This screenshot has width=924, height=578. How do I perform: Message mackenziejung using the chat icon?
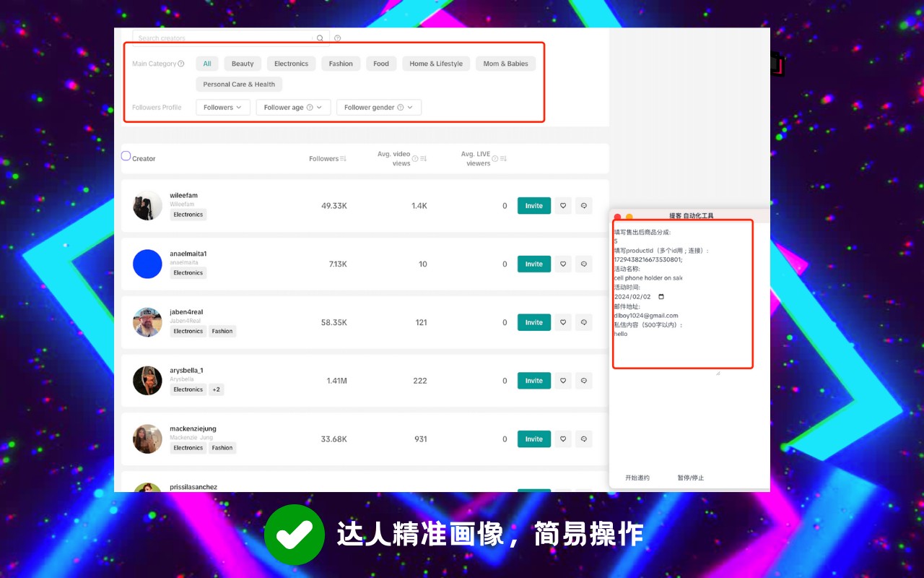pyautogui.click(x=583, y=439)
